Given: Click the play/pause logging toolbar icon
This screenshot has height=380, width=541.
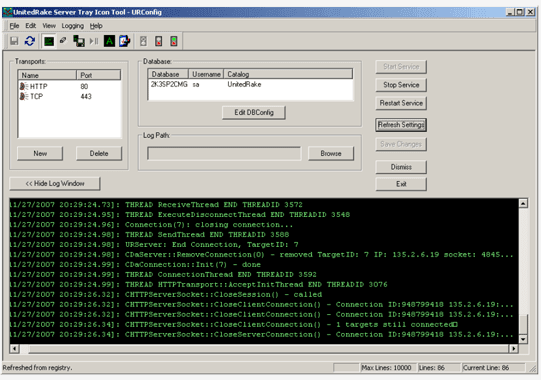Looking at the screenshot, I should [x=94, y=41].
